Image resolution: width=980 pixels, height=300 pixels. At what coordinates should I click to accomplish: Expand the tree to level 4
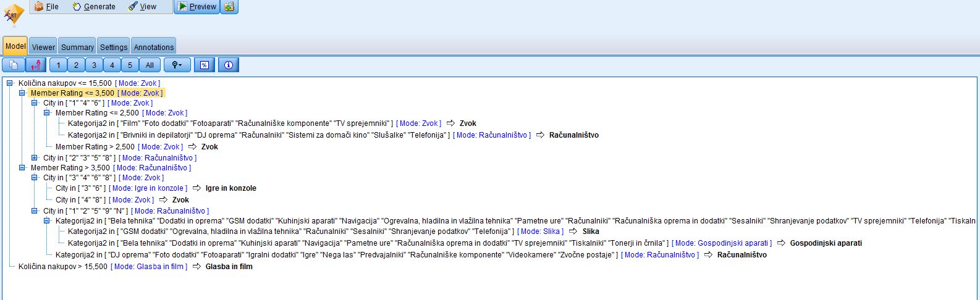112,65
